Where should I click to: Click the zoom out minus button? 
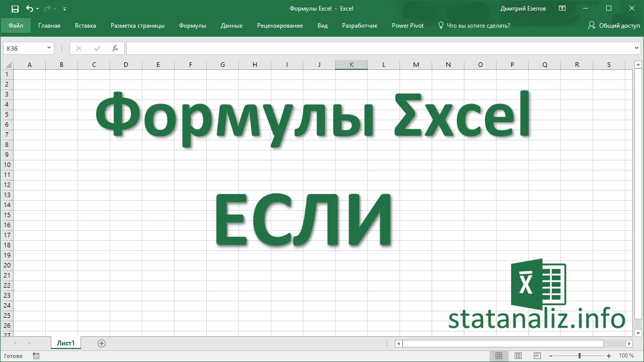click(551, 355)
